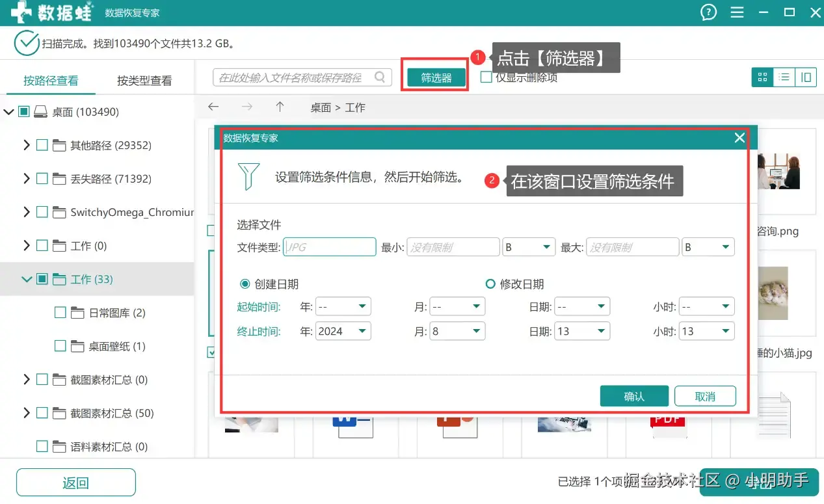
Task: Go forward with the right arrow
Action: [x=247, y=107]
